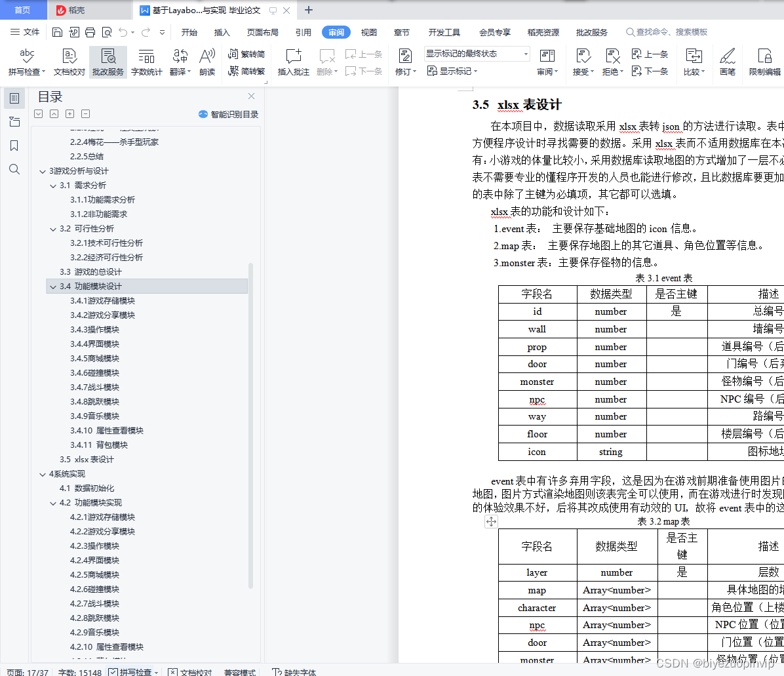
Task: Go to previous revision (上一条) beside reject
Action: (x=650, y=54)
